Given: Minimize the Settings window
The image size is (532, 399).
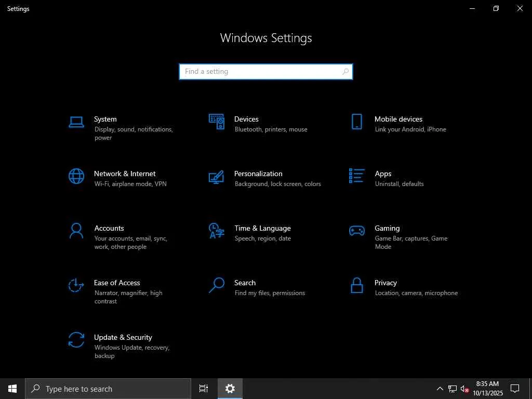Looking at the screenshot, I should tap(472, 8).
